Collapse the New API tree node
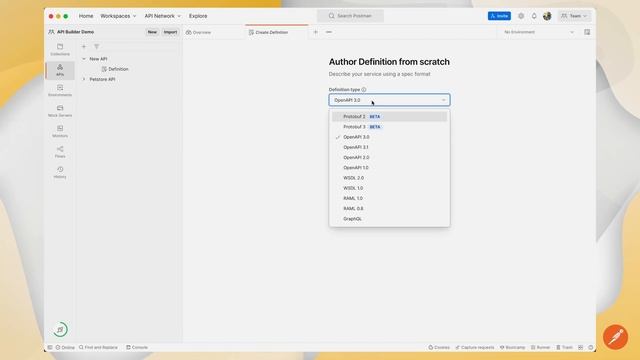This screenshot has height=360, width=640. tap(84, 59)
